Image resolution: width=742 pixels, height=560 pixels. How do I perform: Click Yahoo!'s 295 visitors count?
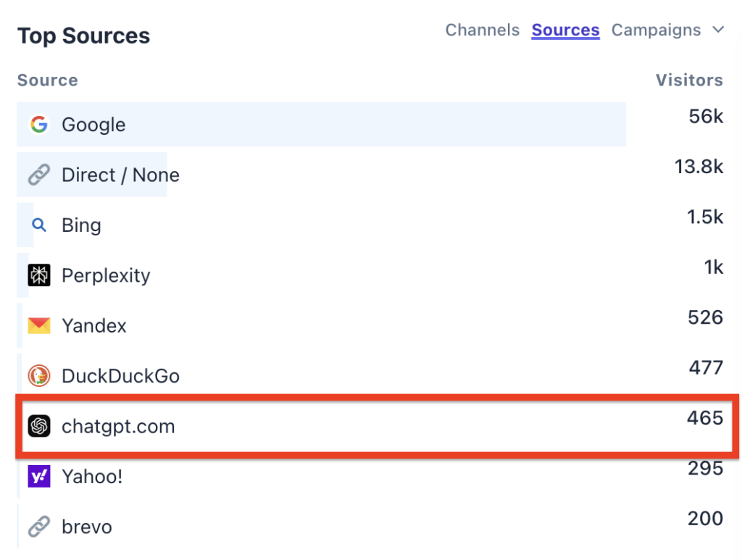[705, 468]
